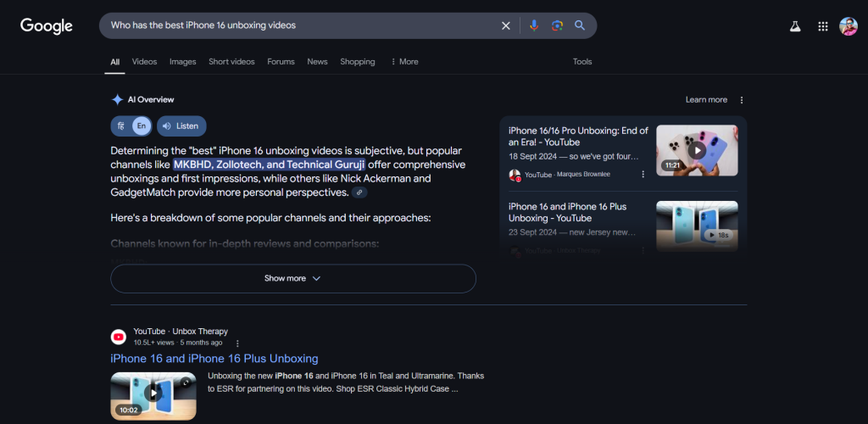Switch to the Short videos tab

231,62
